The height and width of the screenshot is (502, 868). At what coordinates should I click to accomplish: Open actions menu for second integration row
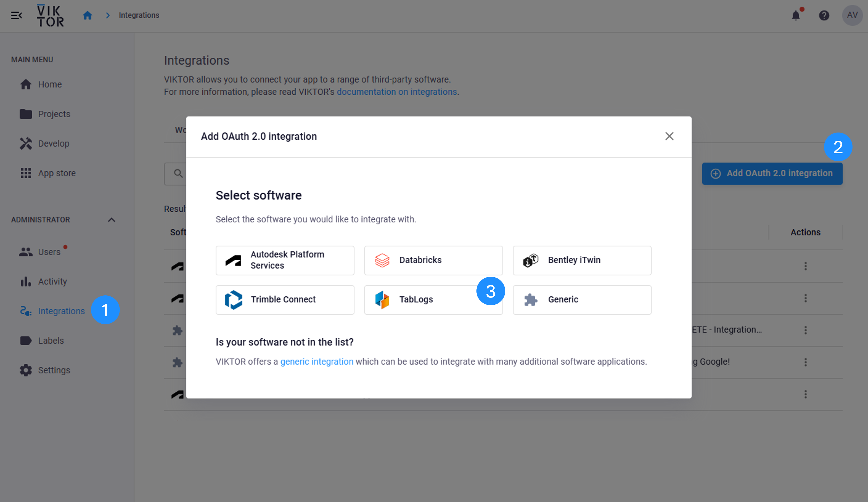click(805, 298)
